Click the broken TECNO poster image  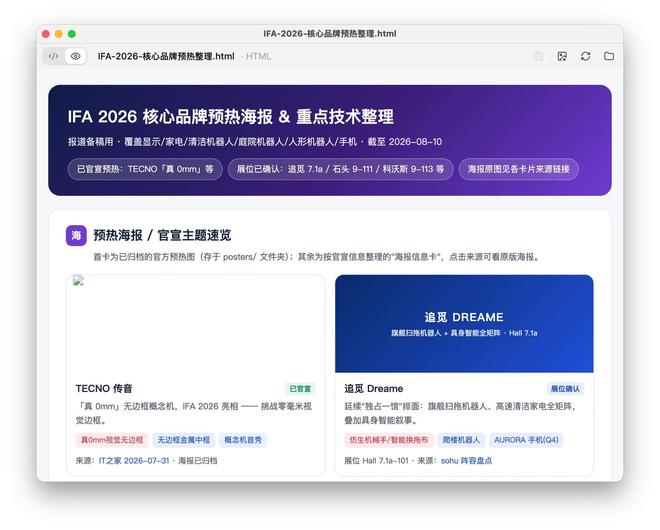(x=78, y=280)
